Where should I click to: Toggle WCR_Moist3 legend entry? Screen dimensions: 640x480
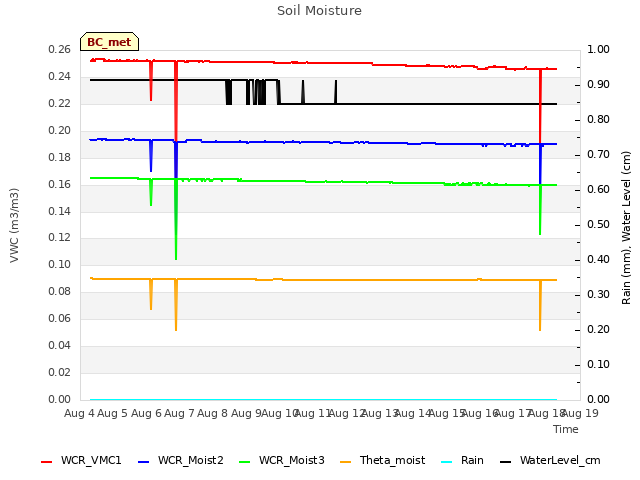click(x=282, y=460)
